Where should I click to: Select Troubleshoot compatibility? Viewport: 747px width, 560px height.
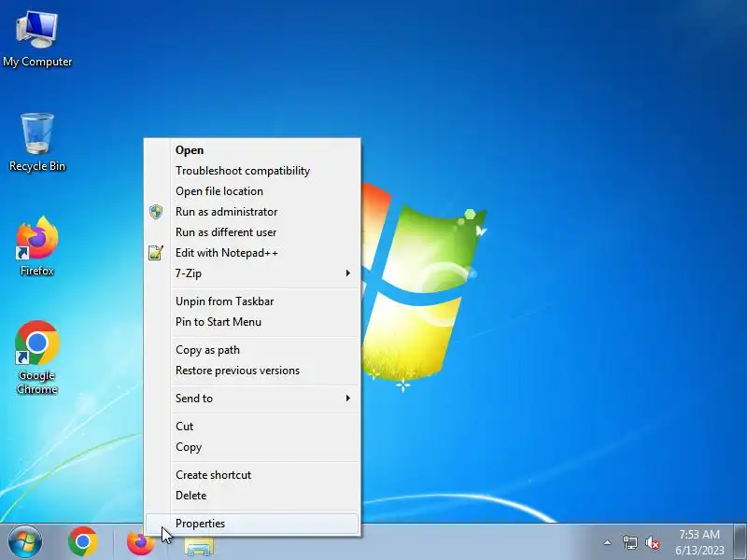click(252, 171)
